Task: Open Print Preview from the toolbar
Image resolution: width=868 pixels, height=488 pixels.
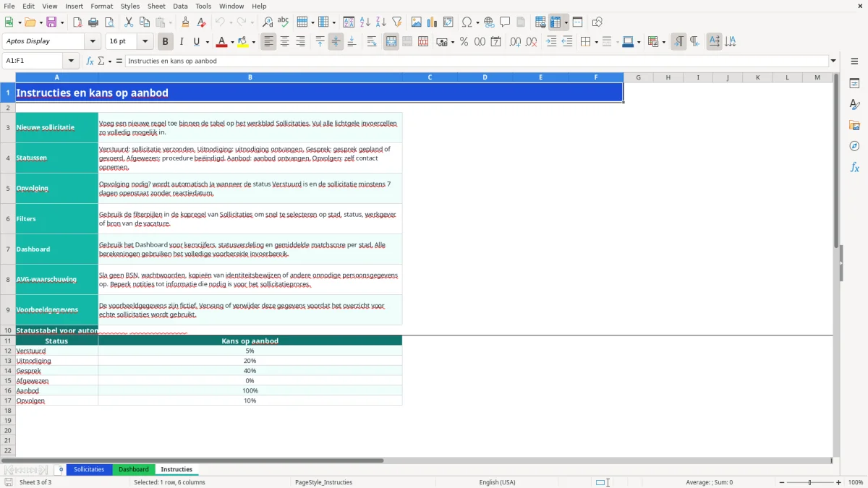Action: [109, 22]
